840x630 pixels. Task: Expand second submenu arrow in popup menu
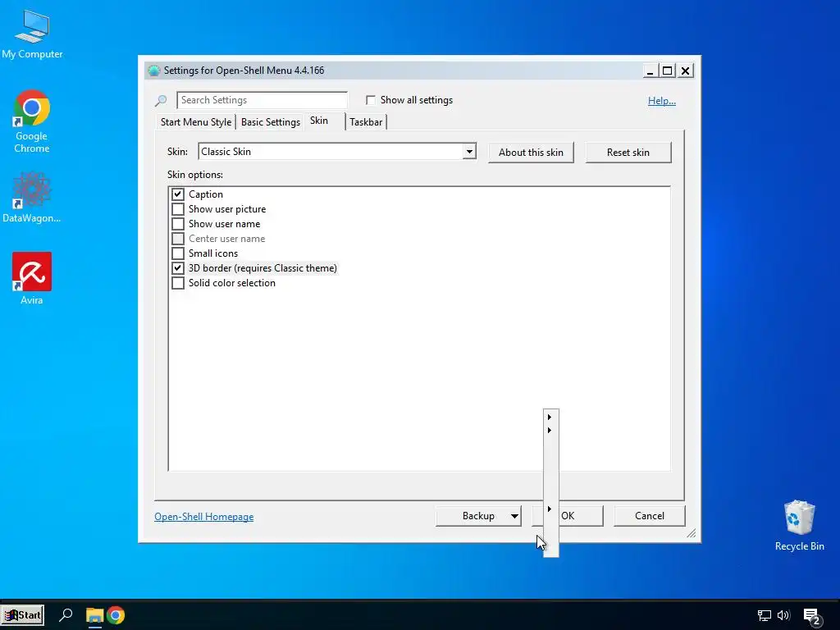(550, 430)
